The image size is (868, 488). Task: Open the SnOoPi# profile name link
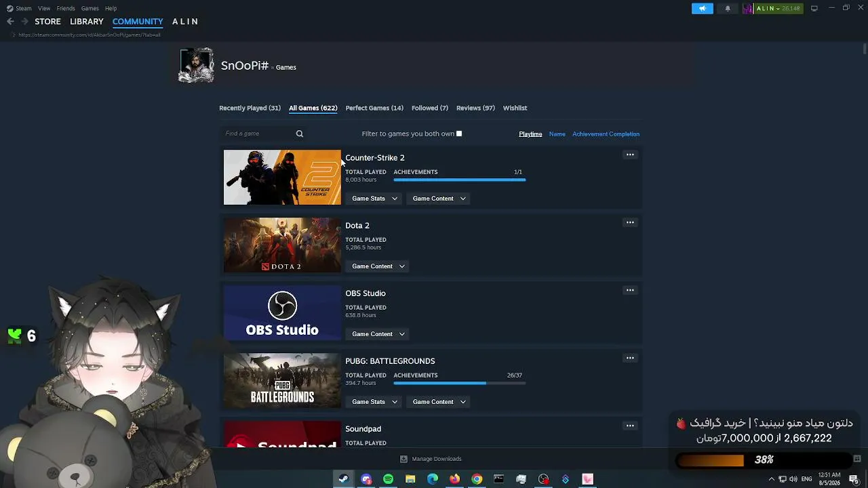click(245, 66)
